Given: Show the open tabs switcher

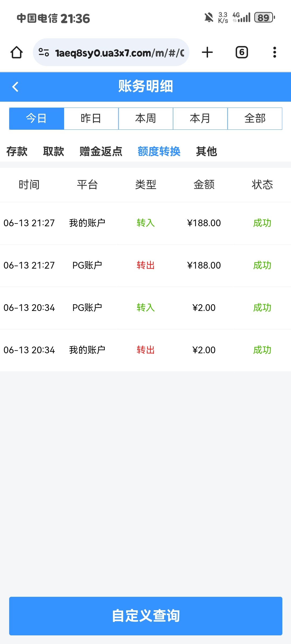Looking at the screenshot, I should [x=242, y=52].
